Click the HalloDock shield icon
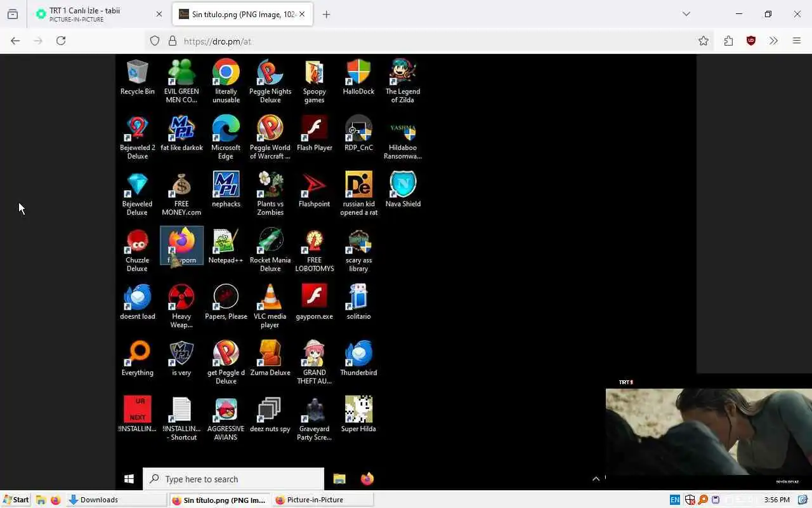 [358, 77]
